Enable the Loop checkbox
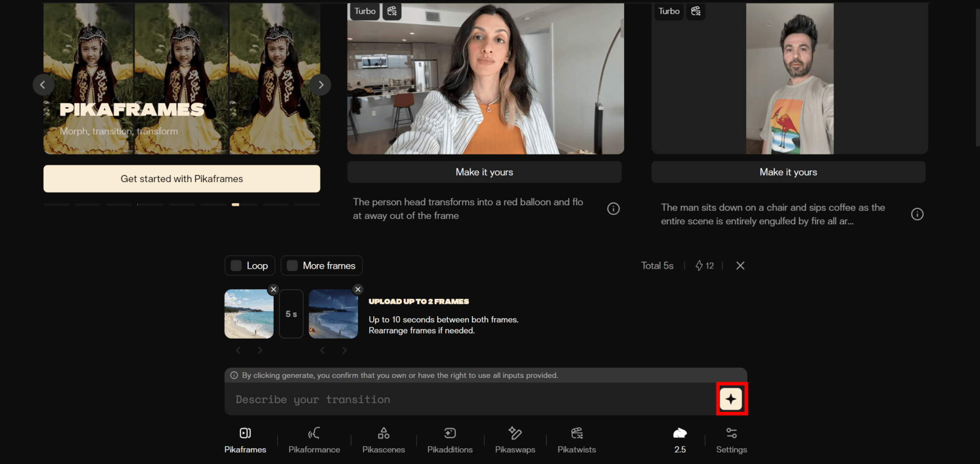 click(x=236, y=265)
